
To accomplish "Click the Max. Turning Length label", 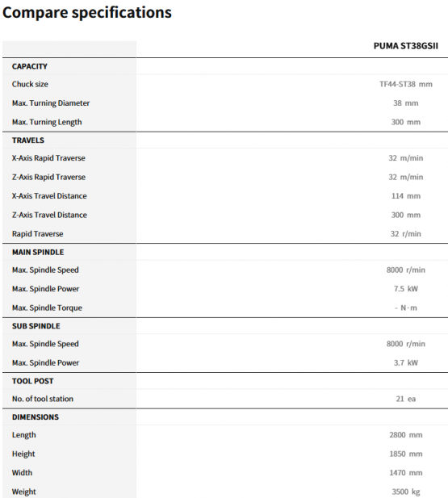I will (x=47, y=122).
